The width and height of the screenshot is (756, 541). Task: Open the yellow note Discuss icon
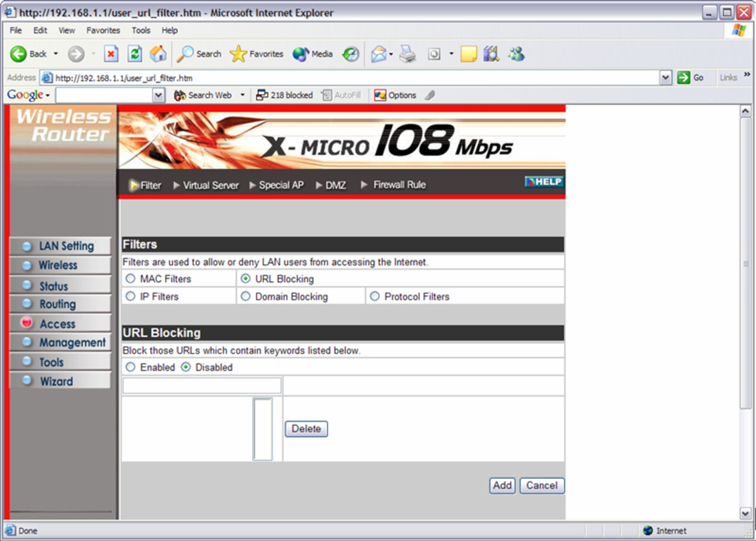coord(468,54)
